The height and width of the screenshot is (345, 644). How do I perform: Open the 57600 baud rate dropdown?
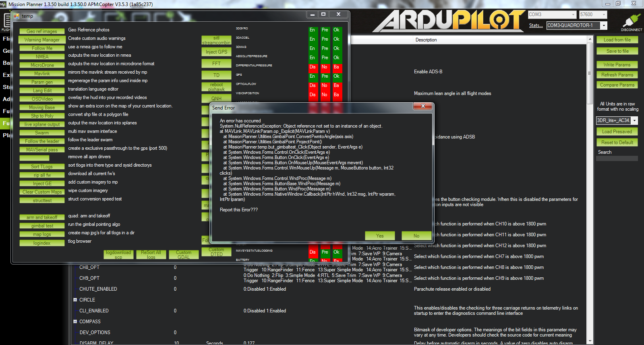(604, 14)
